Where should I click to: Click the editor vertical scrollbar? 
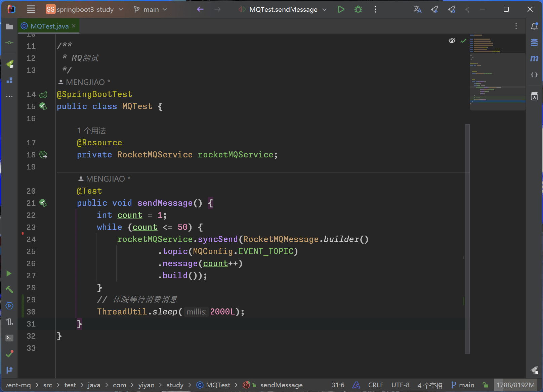point(467,239)
